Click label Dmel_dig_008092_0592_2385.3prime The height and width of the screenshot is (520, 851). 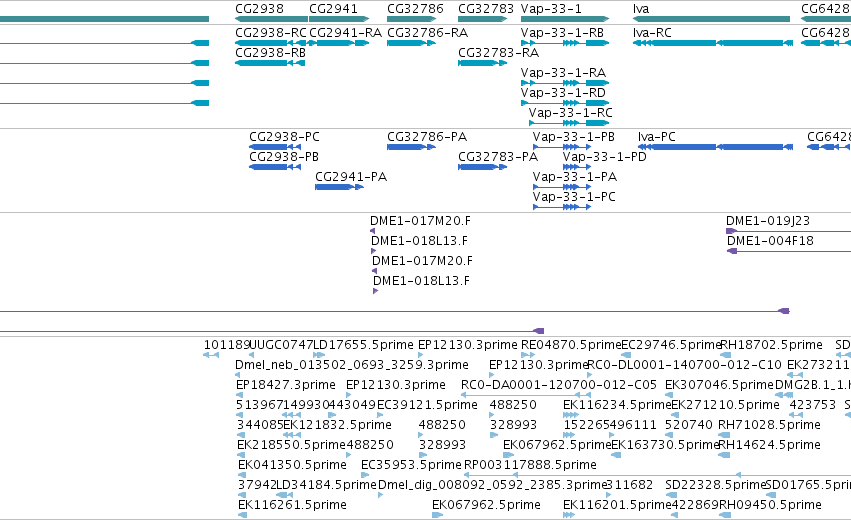point(492,485)
